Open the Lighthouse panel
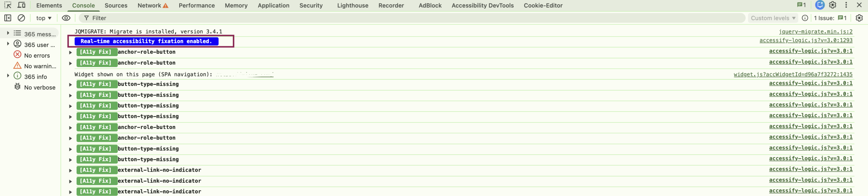 click(352, 5)
